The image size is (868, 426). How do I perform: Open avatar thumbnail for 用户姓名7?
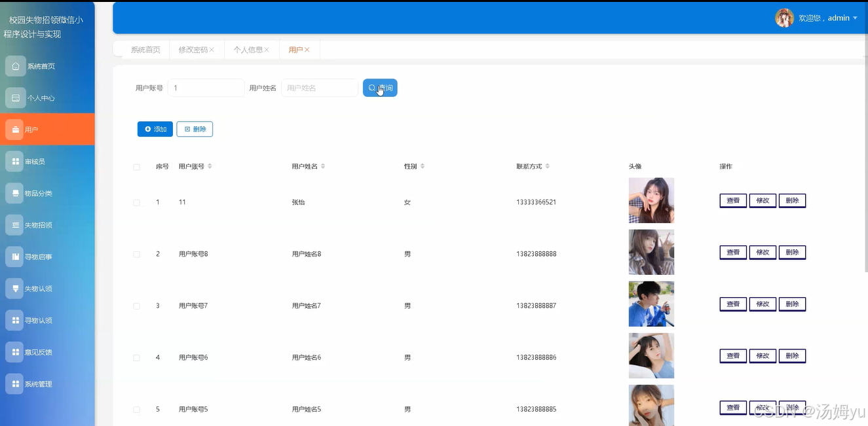(651, 304)
